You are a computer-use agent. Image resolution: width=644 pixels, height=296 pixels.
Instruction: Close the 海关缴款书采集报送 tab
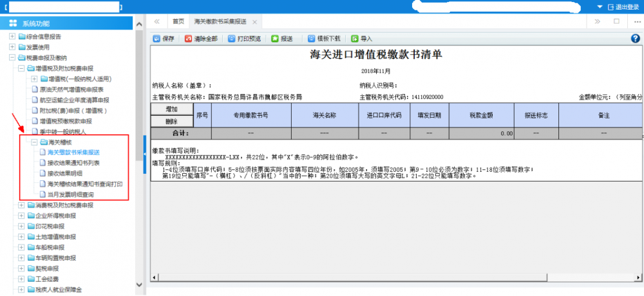(x=254, y=22)
